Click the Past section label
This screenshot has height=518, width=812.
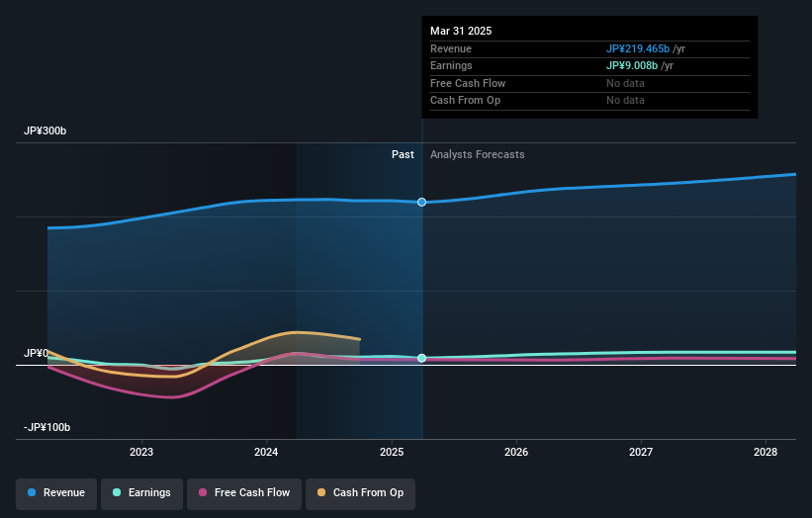pos(403,155)
